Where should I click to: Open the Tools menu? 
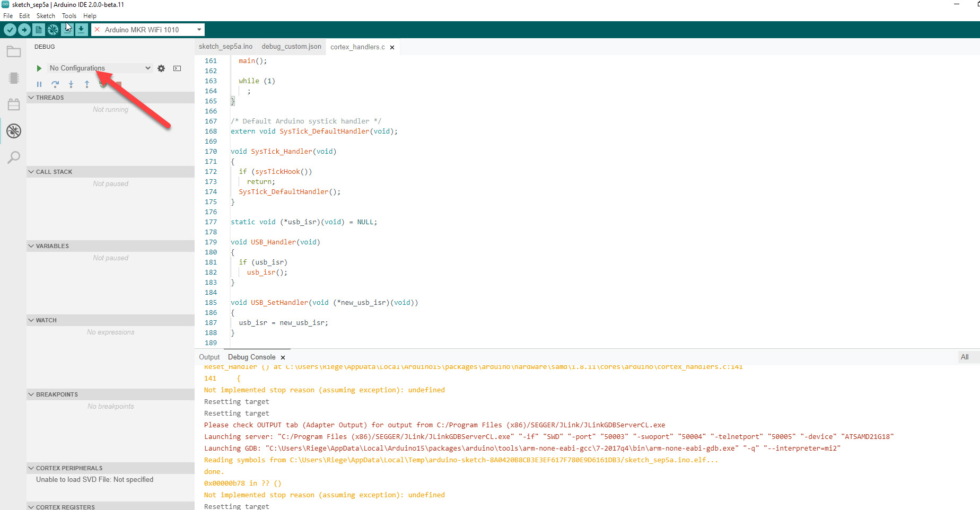click(x=69, y=15)
